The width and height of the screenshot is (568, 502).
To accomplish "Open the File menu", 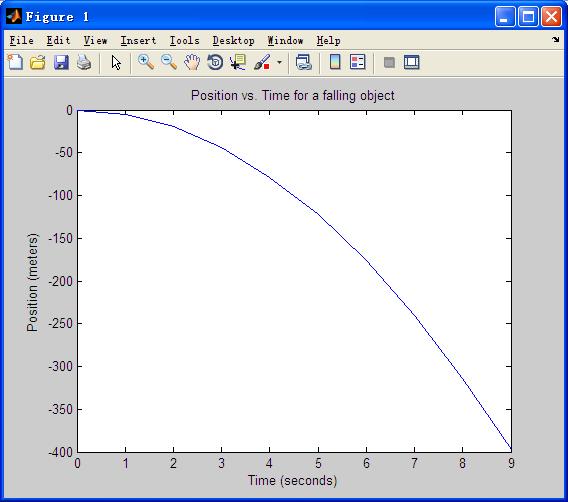I will coord(22,40).
